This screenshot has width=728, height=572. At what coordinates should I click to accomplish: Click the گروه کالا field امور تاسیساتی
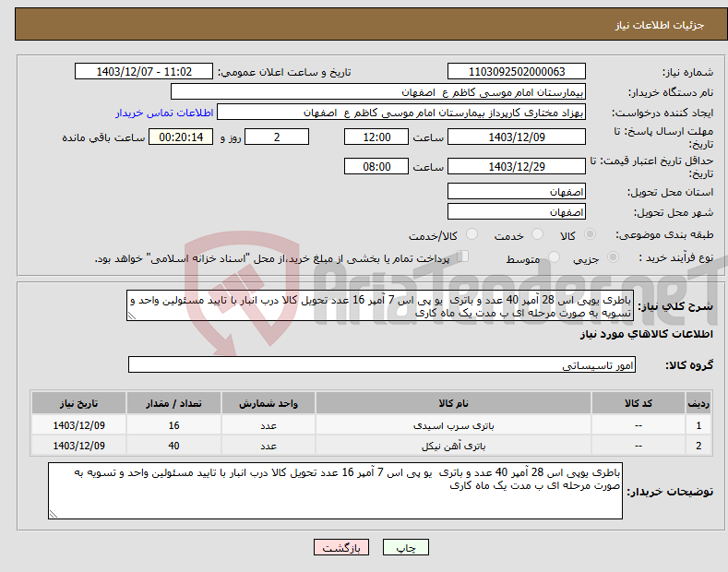(382, 365)
